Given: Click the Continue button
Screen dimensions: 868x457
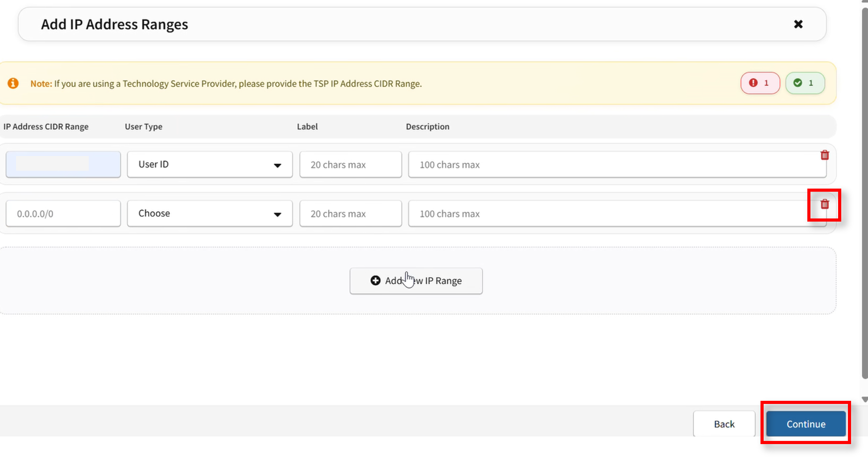Looking at the screenshot, I should tap(806, 424).
